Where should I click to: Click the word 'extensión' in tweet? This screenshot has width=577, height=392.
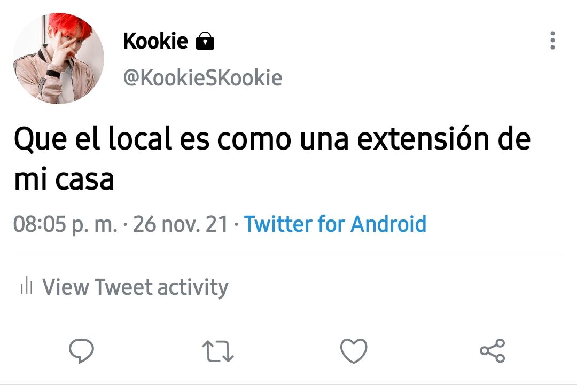point(423,138)
